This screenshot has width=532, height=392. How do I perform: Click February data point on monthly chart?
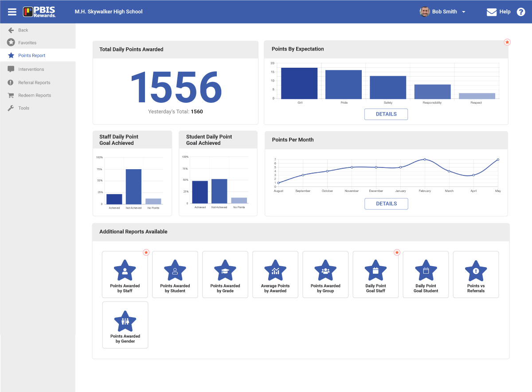[x=425, y=159]
